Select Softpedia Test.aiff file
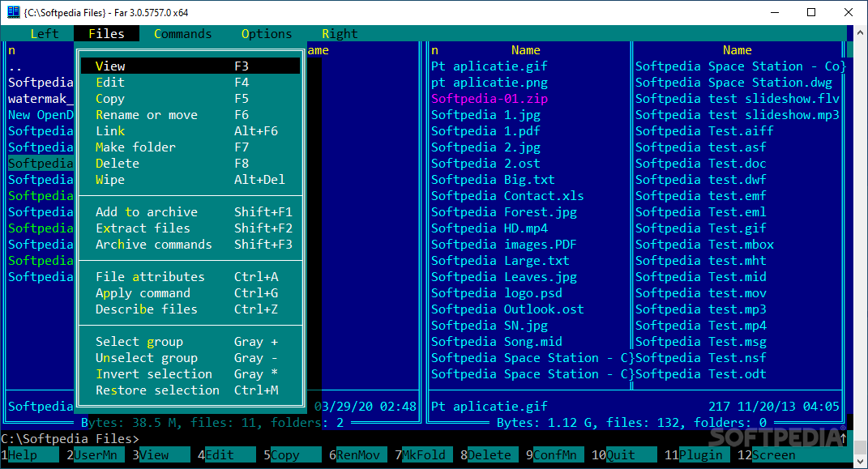 pos(704,131)
